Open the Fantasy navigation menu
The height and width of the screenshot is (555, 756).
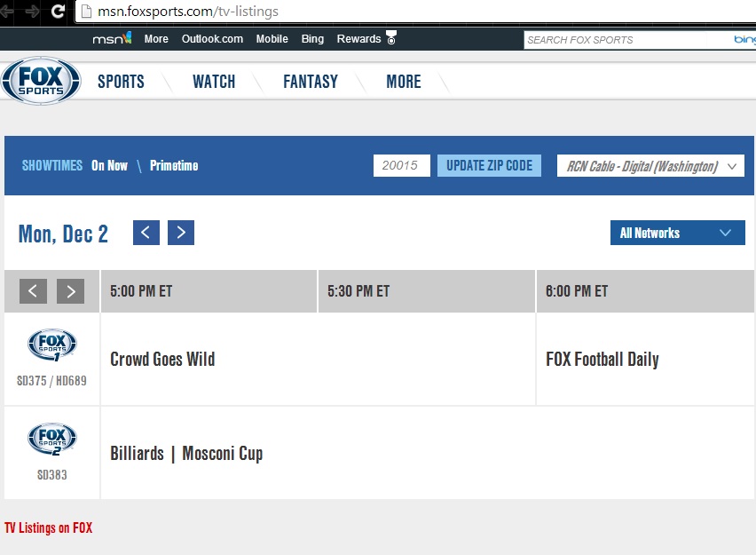(x=310, y=82)
